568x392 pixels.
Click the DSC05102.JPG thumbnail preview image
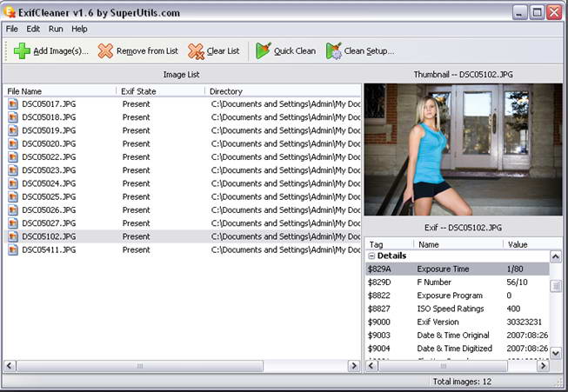[x=464, y=149]
